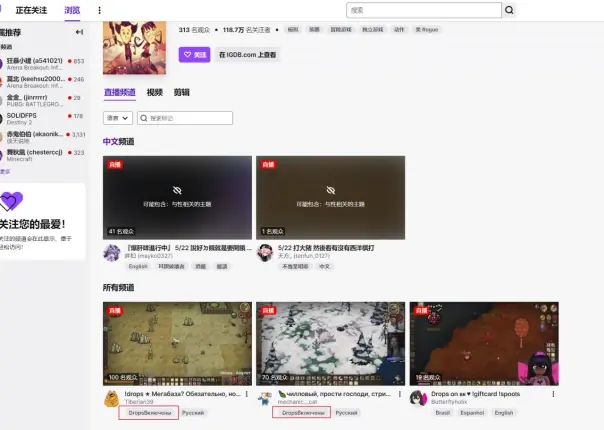
Task: Click the Tiberian39 channel name link
Action: tap(139, 402)
